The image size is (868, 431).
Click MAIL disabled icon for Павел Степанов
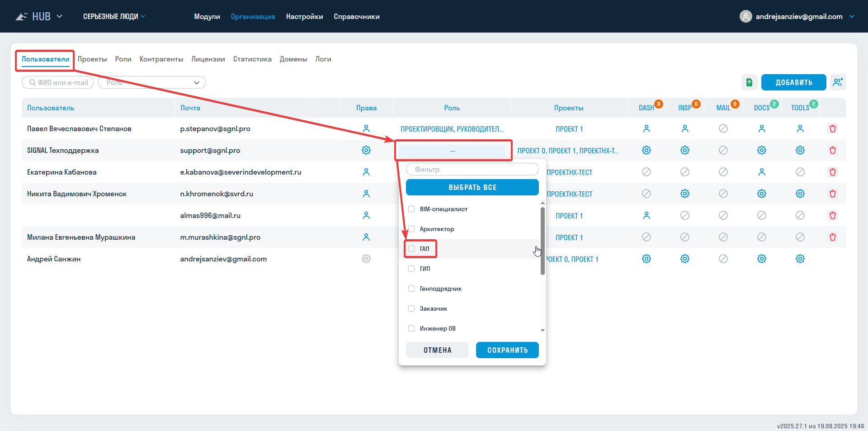click(x=723, y=129)
